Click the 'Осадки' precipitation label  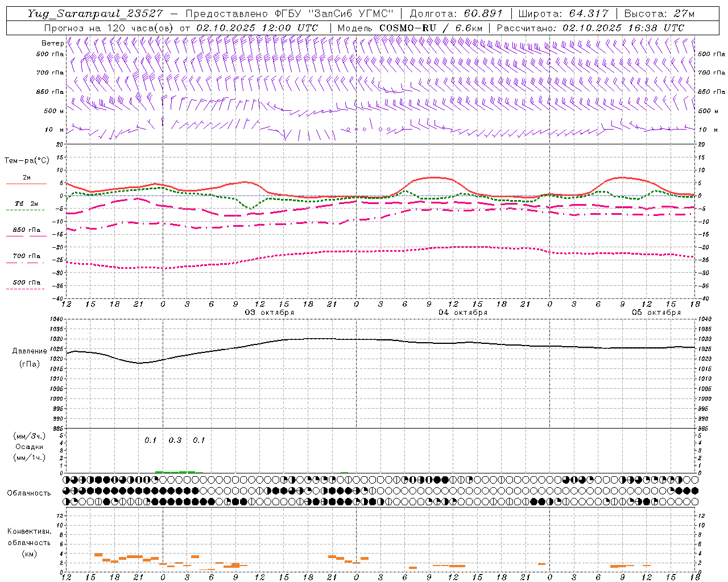coord(30,447)
